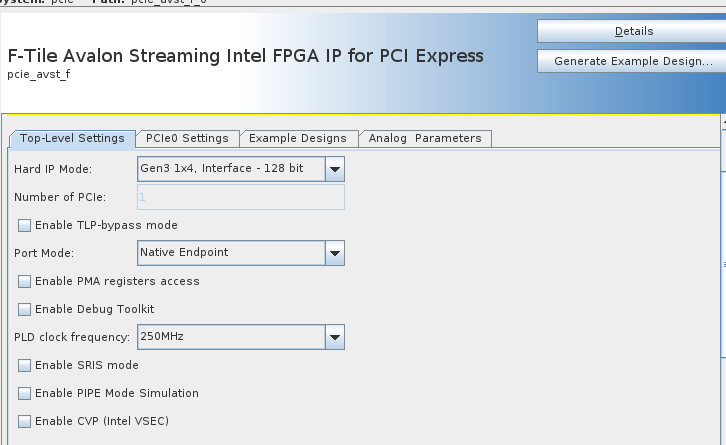
Task: Open the PCIe0 Settings tab
Action: [x=187, y=138]
